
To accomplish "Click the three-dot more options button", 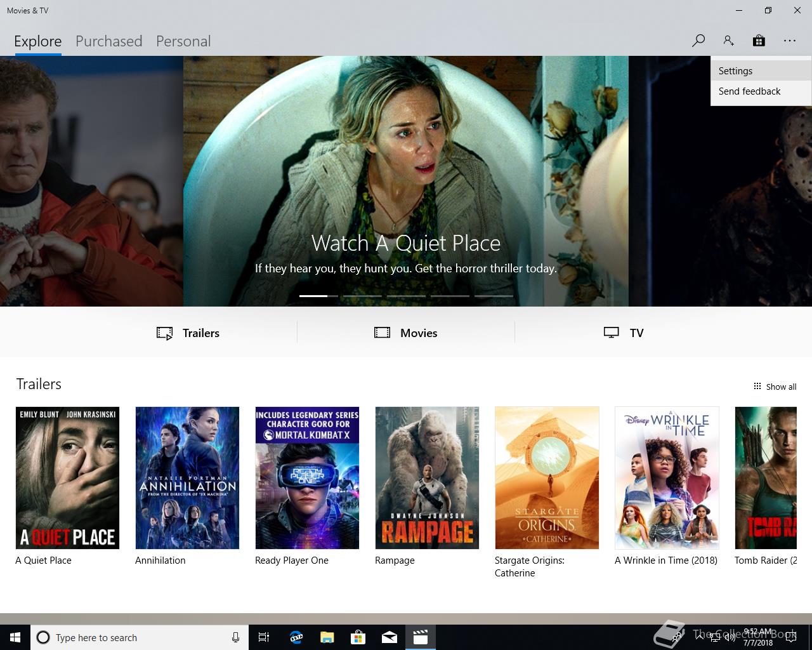I will point(789,41).
